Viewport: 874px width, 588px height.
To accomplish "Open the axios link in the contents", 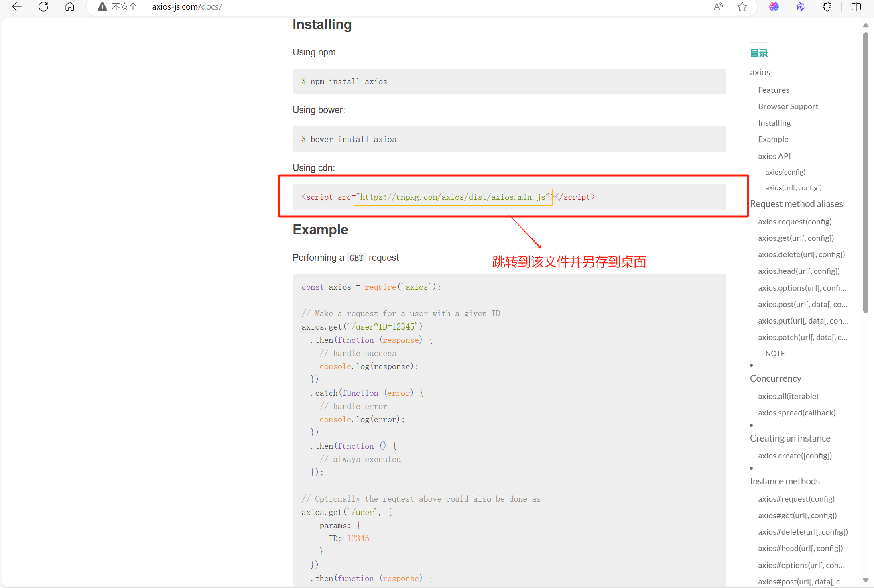I will (x=760, y=72).
